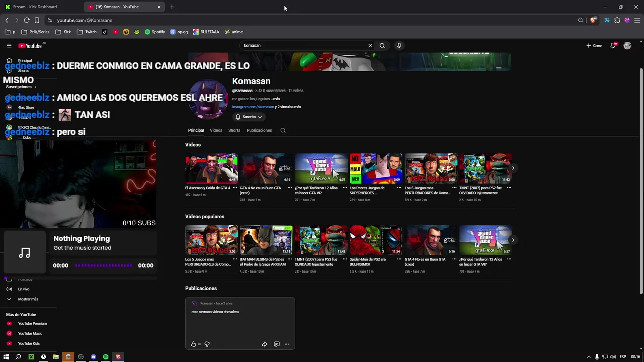
Task: Open the Brave Shields lion icon
Action: point(593,20)
